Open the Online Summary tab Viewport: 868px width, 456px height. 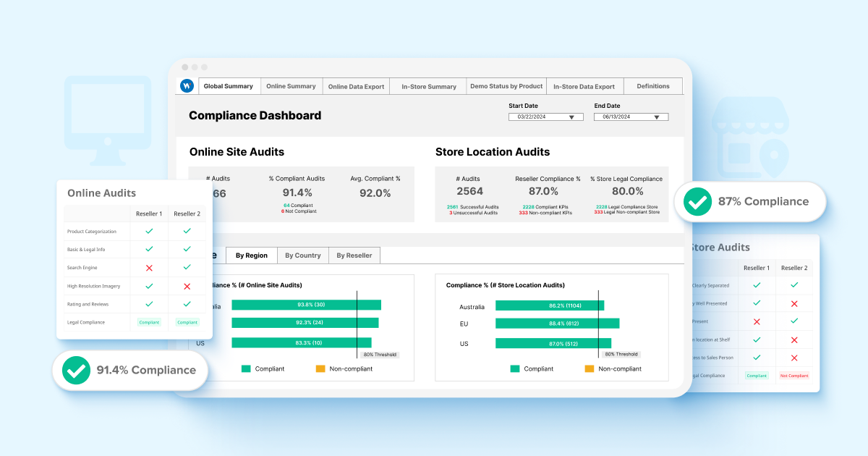(x=291, y=86)
